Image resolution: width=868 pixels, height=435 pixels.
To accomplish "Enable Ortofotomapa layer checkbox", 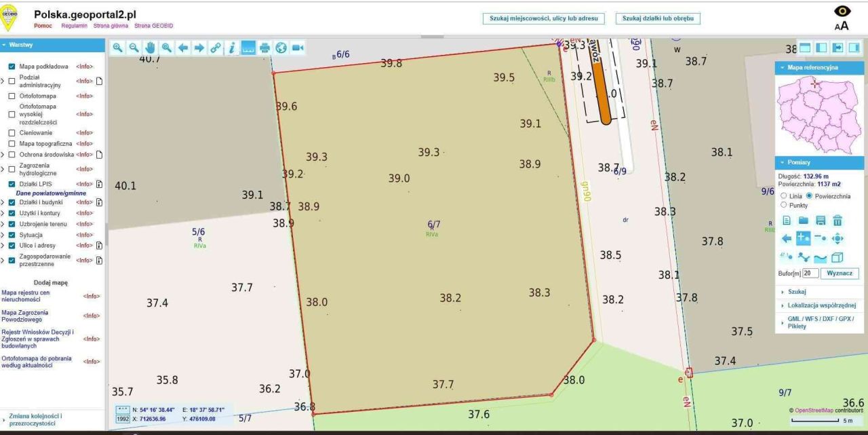I will pos(12,96).
